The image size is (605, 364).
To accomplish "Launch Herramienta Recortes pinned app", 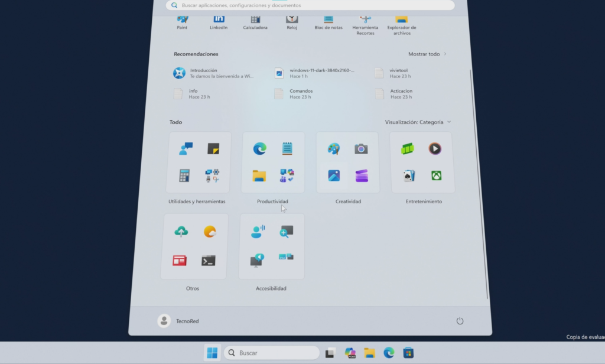I will [365, 25].
